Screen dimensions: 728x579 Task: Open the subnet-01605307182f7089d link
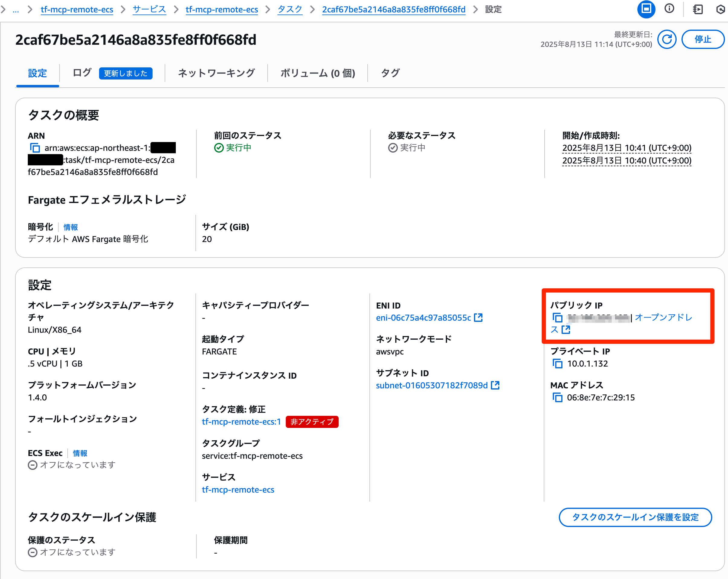tap(432, 385)
